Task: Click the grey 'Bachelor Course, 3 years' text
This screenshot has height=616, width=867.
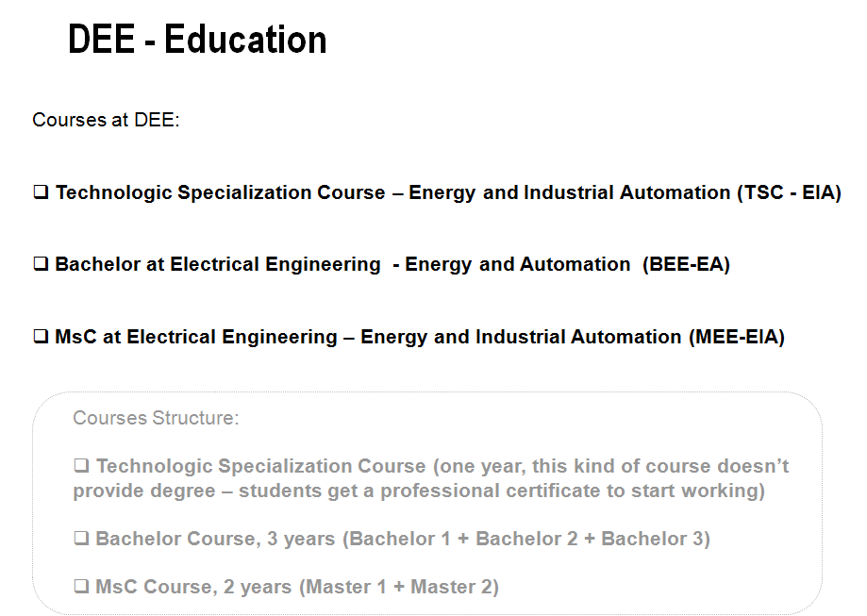Action: pos(216,540)
